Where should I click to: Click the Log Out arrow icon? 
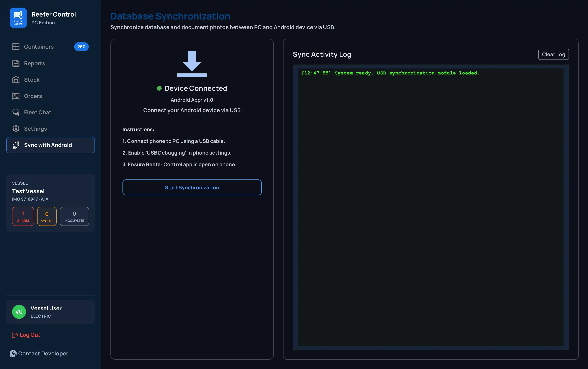[x=15, y=335]
